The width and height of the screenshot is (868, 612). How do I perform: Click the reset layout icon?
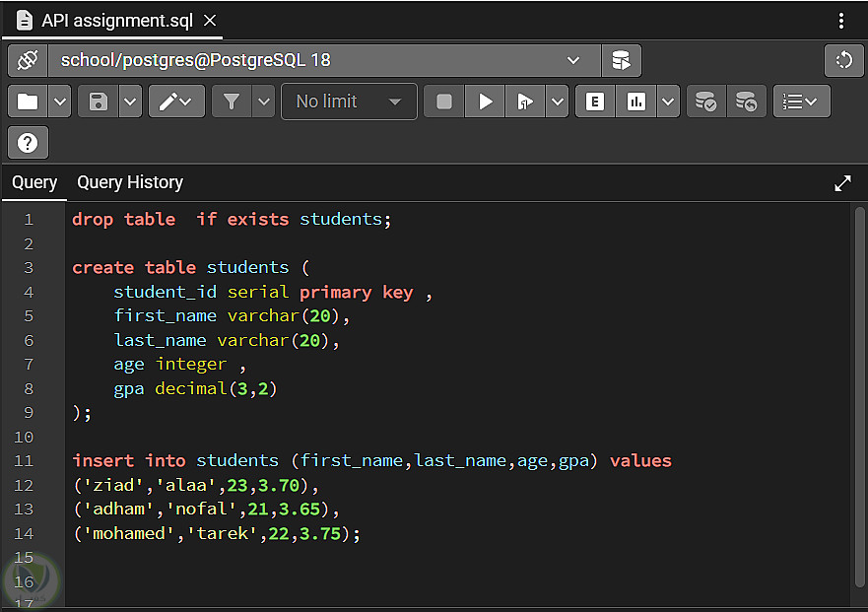coord(843,61)
